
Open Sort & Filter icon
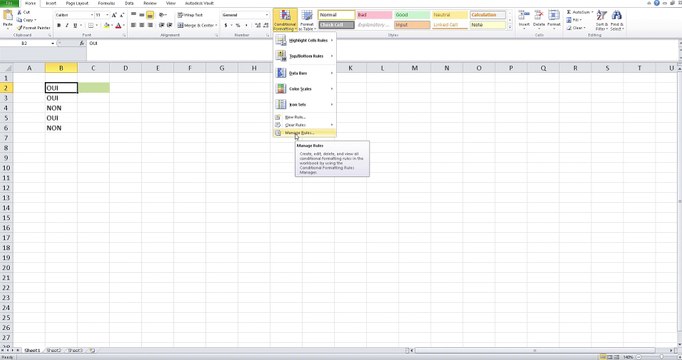[602, 16]
